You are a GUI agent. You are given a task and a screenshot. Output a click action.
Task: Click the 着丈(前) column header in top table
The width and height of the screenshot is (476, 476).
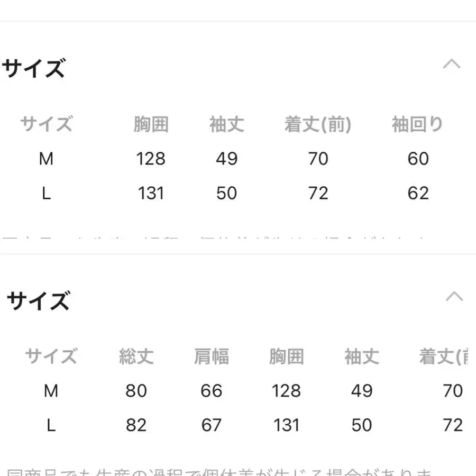click(318, 124)
